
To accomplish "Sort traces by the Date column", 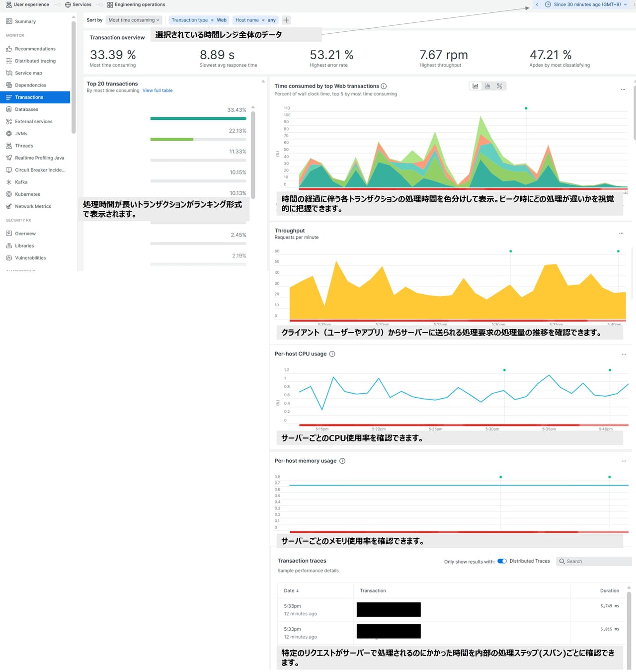I will click(291, 590).
